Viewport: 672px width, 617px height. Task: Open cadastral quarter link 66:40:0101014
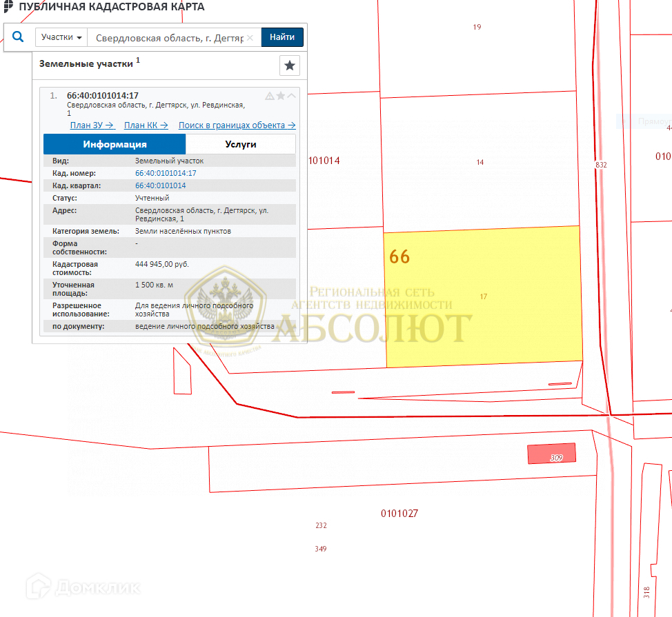point(161,185)
